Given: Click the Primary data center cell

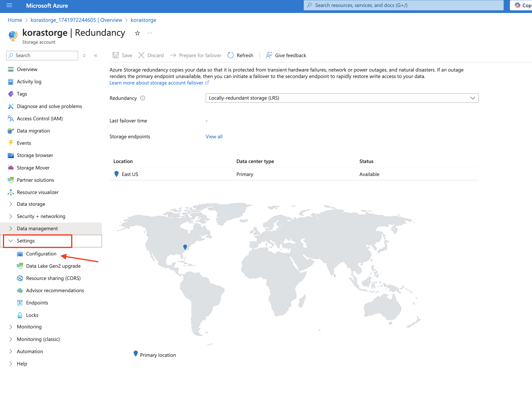Looking at the screenshot, I should click(245, 174).
